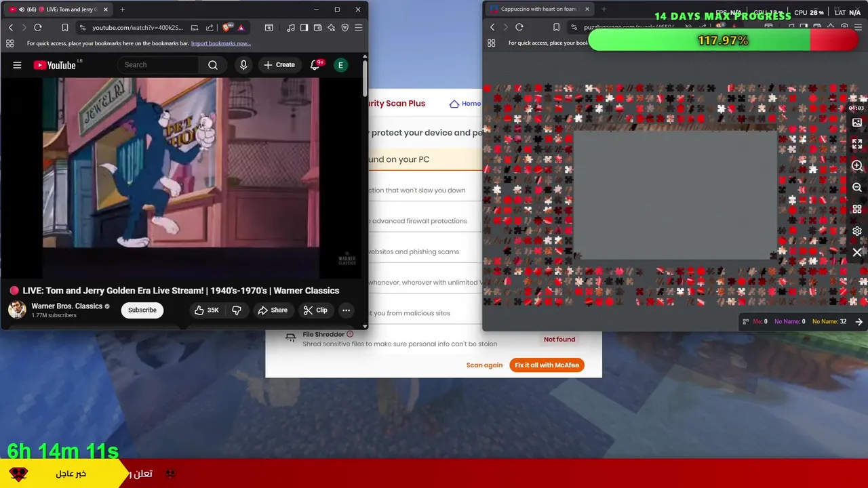Open site settings icon in YouTube address bar
The height and width of the screenshot is (488, 868).
coord(82,27)
